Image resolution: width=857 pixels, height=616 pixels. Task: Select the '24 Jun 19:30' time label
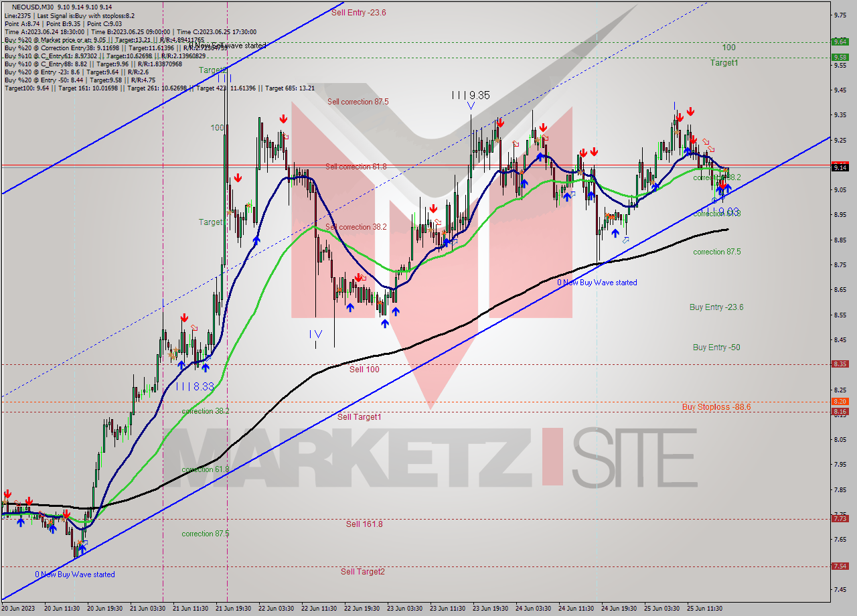click(x=619, y=609)
